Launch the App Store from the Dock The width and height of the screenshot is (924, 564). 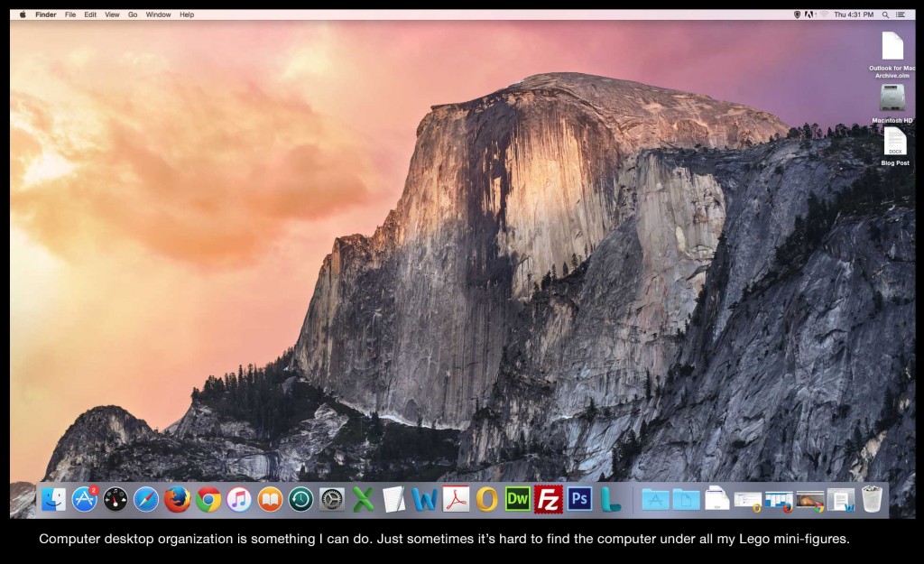click(83, 497)
